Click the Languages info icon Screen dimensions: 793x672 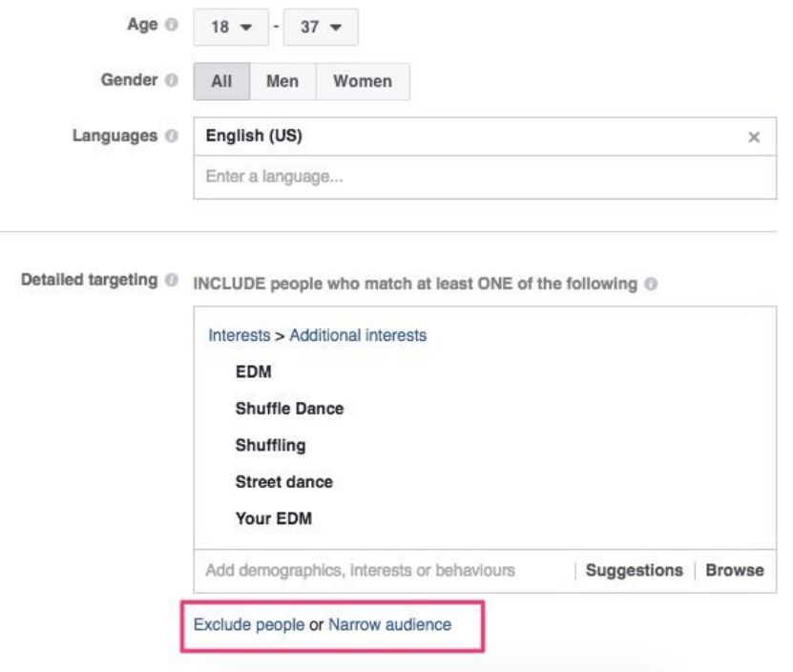point(172,136)
